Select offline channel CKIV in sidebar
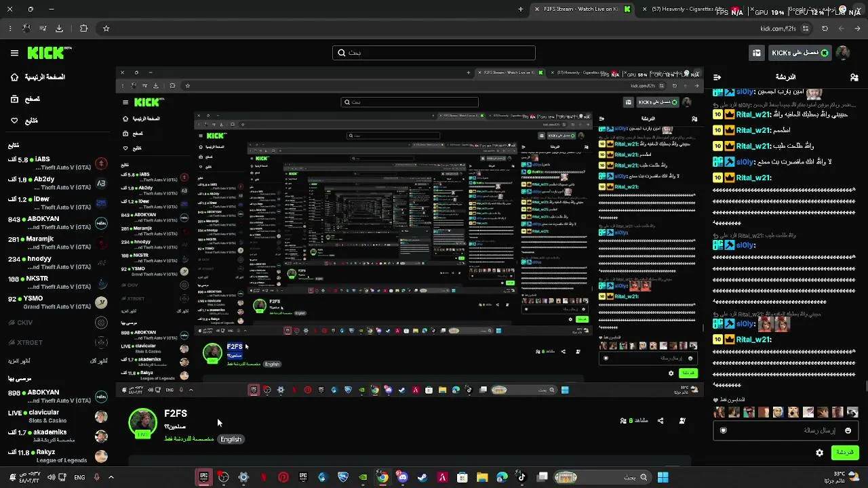 [58, 323]
